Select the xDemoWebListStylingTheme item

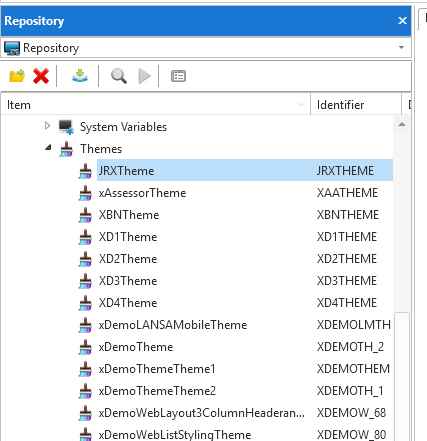[x=175, y=434]
